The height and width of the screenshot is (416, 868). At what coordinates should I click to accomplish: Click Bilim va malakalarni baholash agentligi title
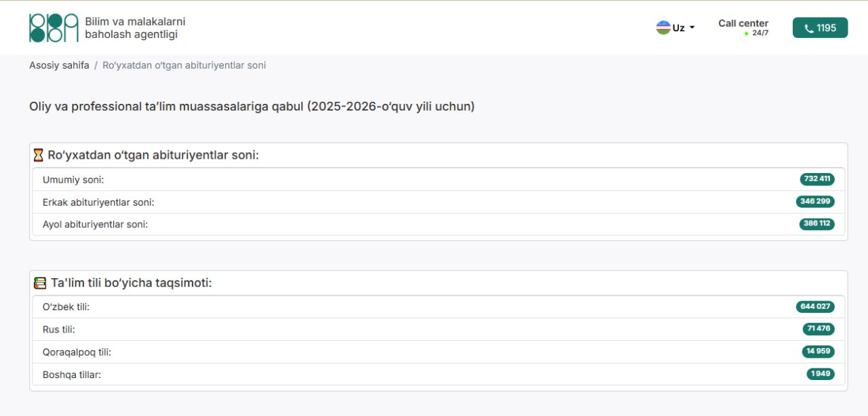pyautogui.click(x=135, y=28)
